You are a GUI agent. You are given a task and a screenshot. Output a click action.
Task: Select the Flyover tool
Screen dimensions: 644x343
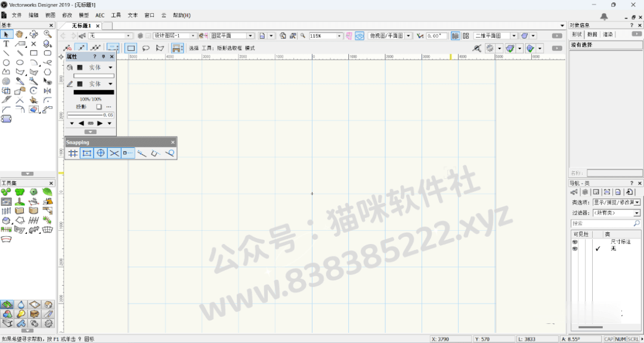pos(33,34)
